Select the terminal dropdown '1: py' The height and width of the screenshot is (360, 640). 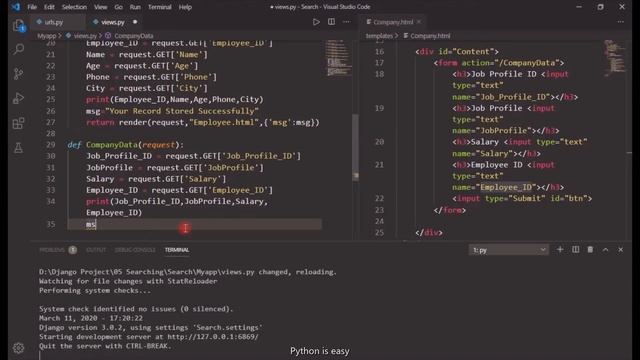(509, 250)
